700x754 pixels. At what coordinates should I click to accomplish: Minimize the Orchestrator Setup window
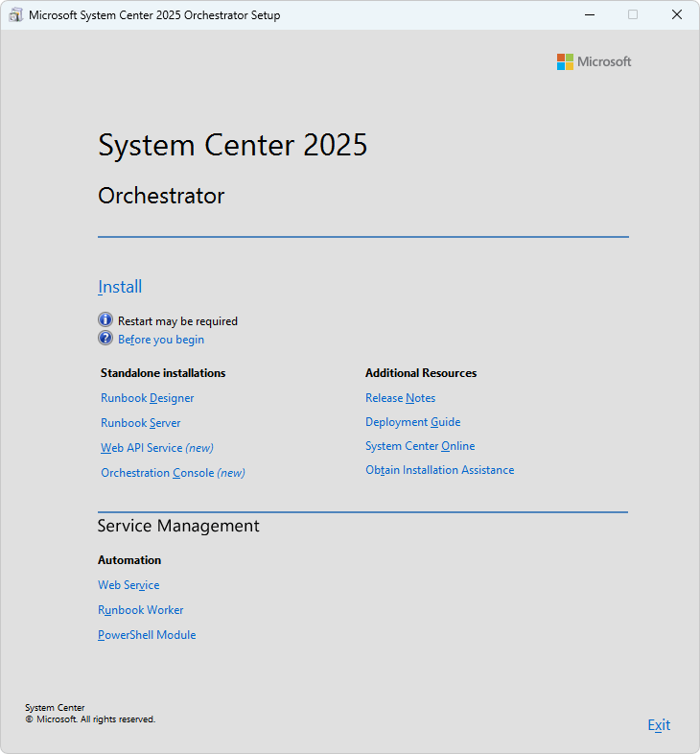[590, 15]
